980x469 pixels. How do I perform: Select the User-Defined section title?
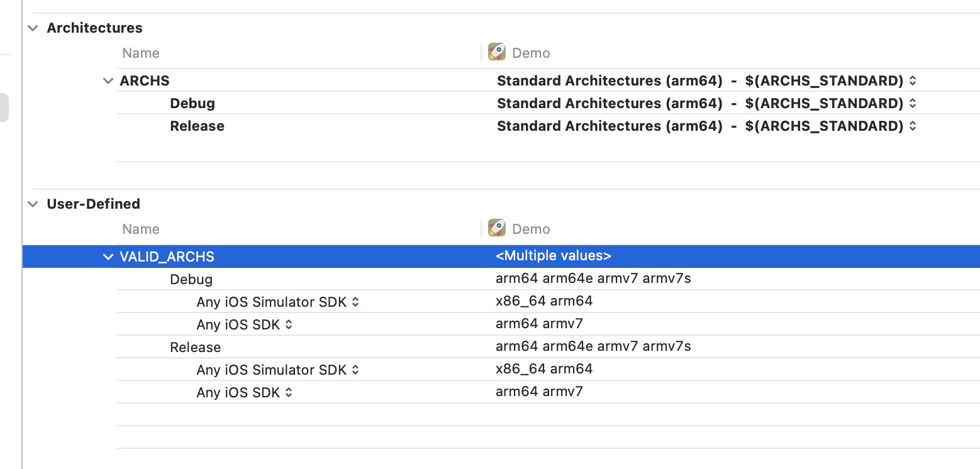(94, 204)
